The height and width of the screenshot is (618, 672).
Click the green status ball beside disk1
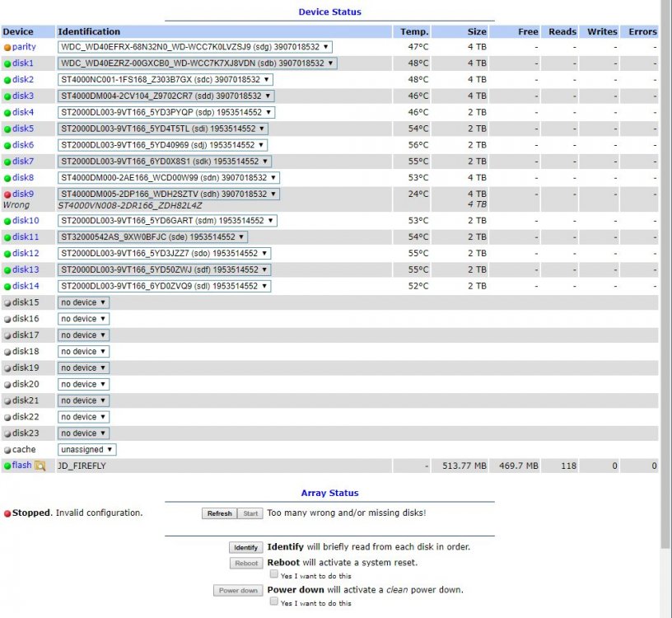(7, 64)
